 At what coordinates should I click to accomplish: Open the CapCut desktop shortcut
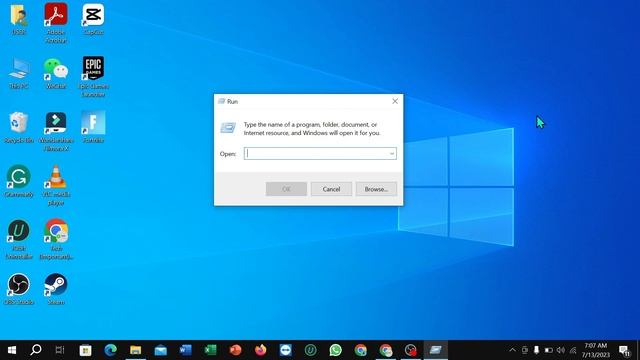point(93,19)
